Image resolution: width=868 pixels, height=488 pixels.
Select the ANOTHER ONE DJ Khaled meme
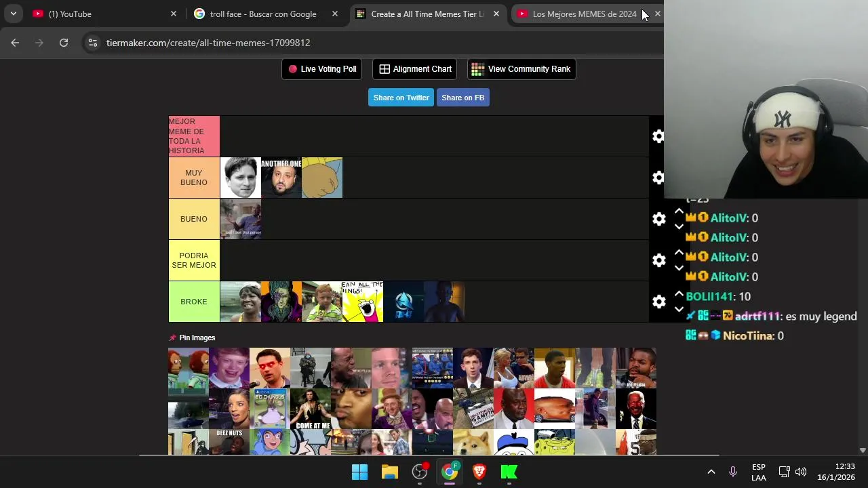[x=281, y=178]
